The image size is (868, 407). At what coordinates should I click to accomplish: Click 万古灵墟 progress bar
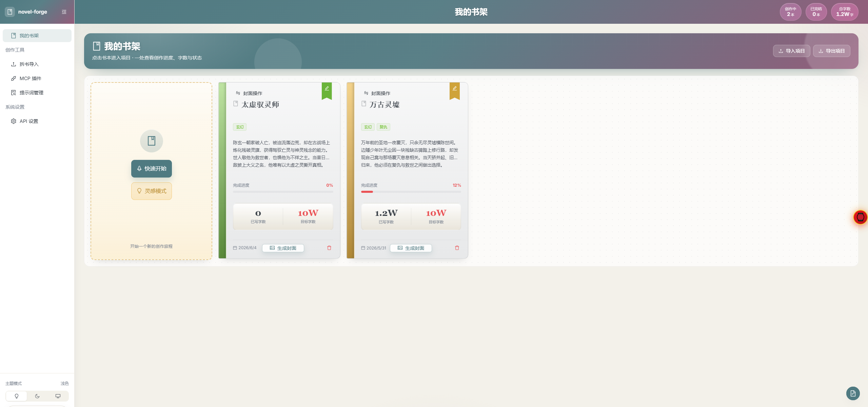(x=411, y=192)
